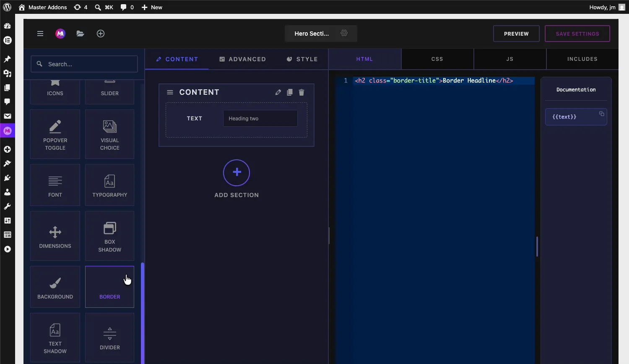
Task: Click the CONTENT section drag handle
Action: point(170,92)
